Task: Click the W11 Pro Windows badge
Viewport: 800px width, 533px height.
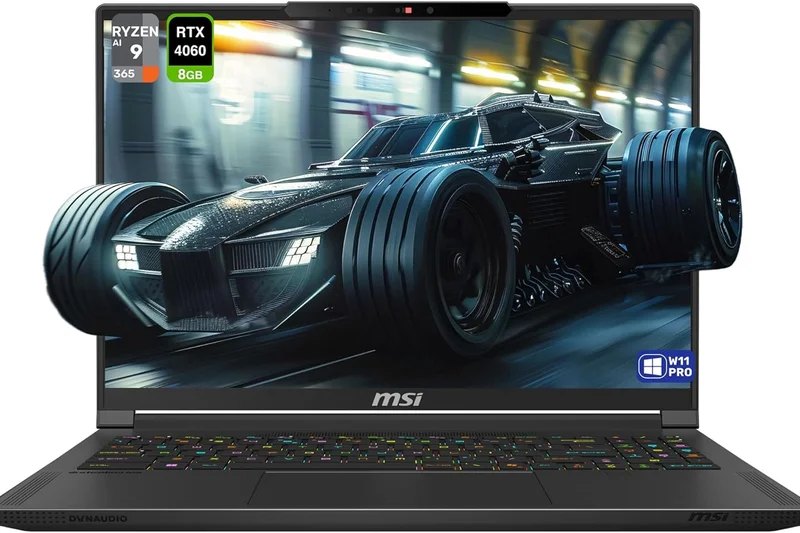Action: (666, 366)
